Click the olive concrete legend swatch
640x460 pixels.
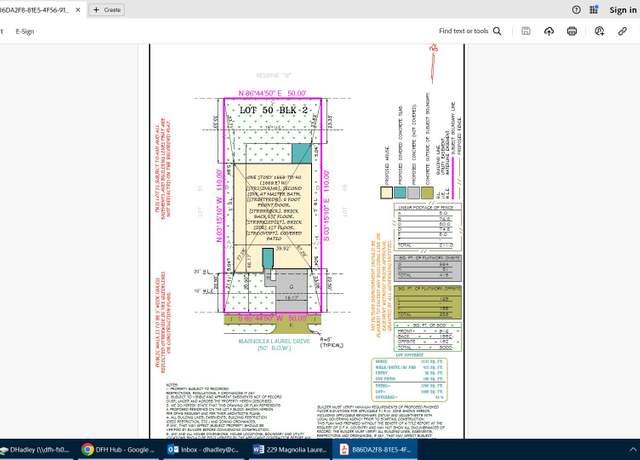click(427, 193)
